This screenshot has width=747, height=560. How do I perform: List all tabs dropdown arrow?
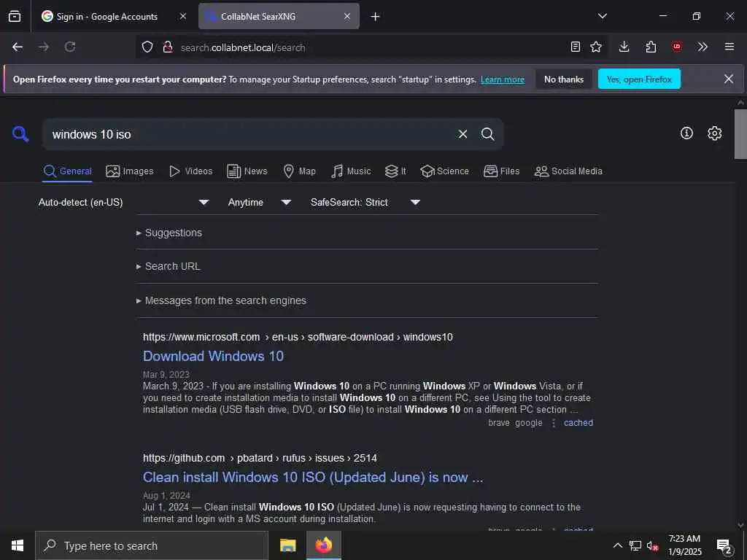click(602, 16)
